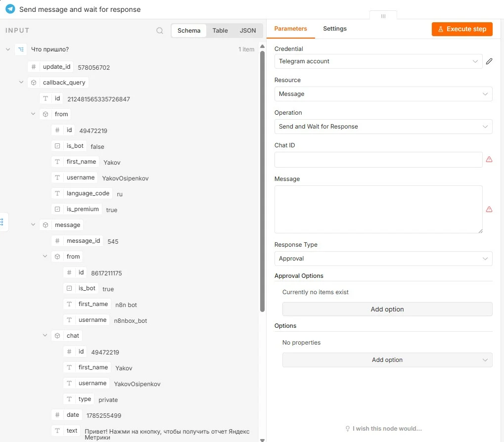Open the Settings tab

(335, 29)
